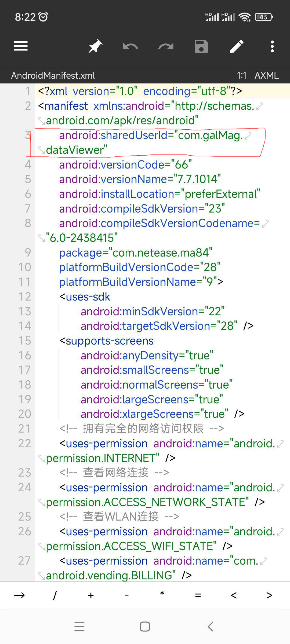
Task: Tap the dataViewer" wrapped text
Action: (x=77, y=150)
